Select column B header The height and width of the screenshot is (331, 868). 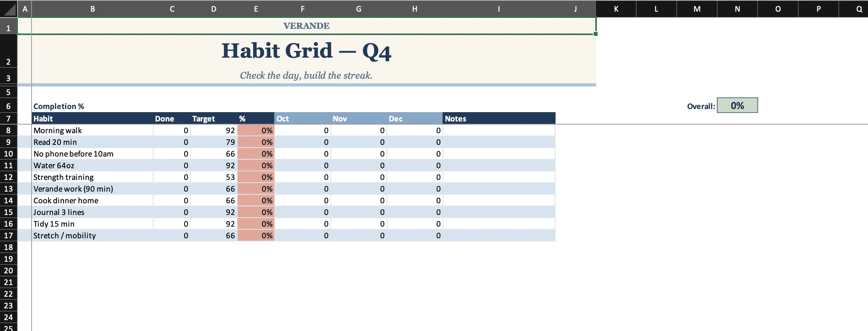click(93, 9)
